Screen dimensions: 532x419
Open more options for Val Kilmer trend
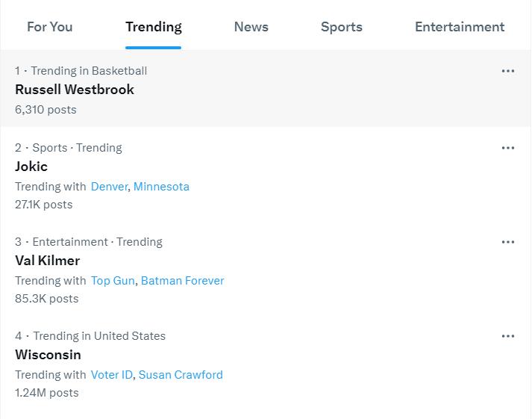pos(508,242)
